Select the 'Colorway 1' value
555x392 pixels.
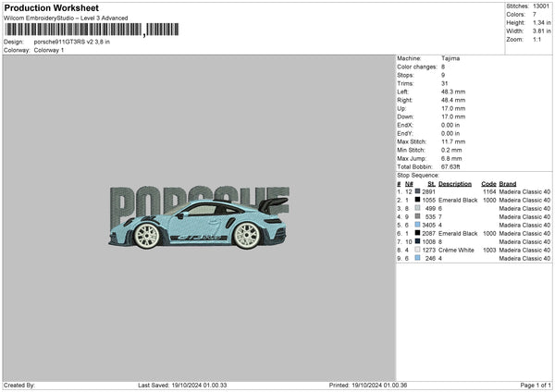[49, 50]
